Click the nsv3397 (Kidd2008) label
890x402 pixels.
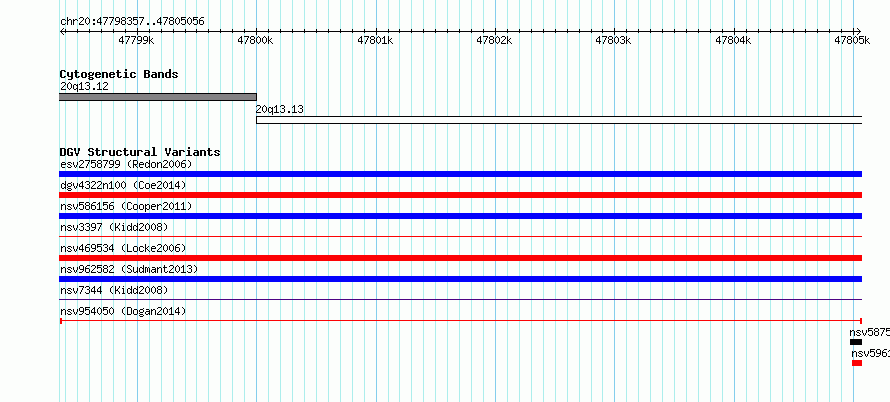[x=114, y=228]
